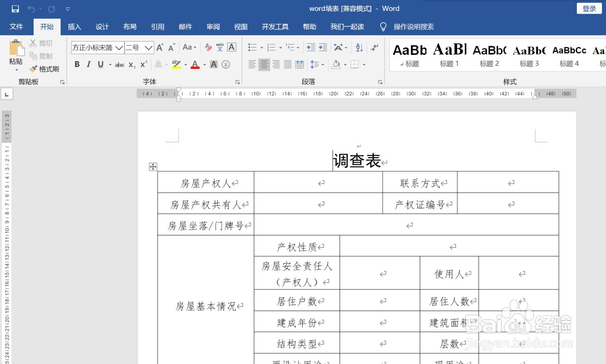Image resolution: width=606 pixels, height=364 pixels.
Task: Click the 格式刷 format painter button
Action: point(44,69)
